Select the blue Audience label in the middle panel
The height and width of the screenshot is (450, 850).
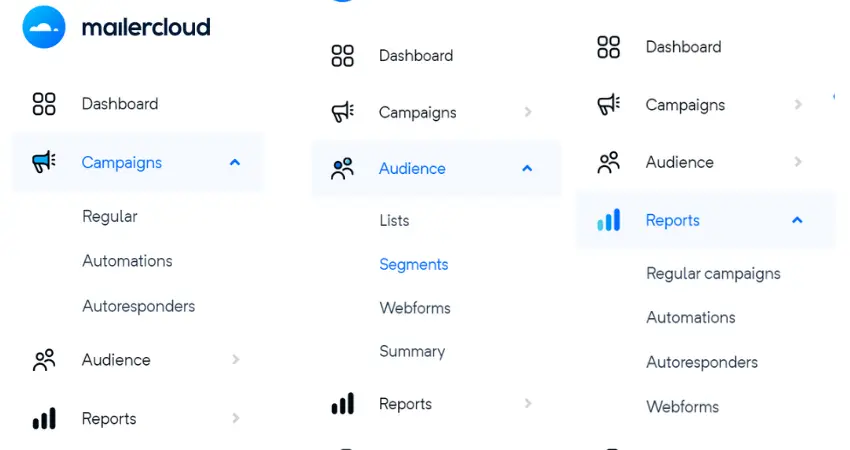pos(413,169)
